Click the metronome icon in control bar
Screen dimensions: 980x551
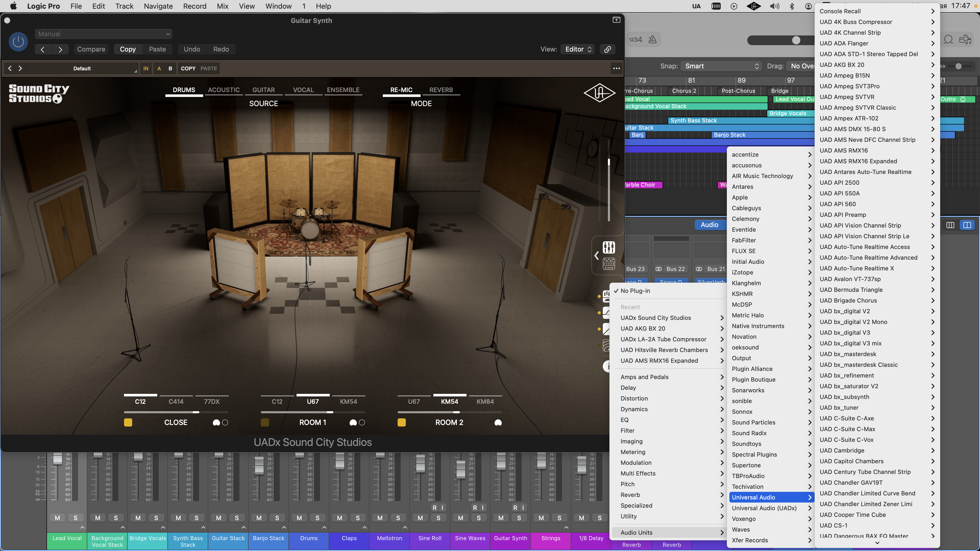pyautogui.click(x=653, y=40)
